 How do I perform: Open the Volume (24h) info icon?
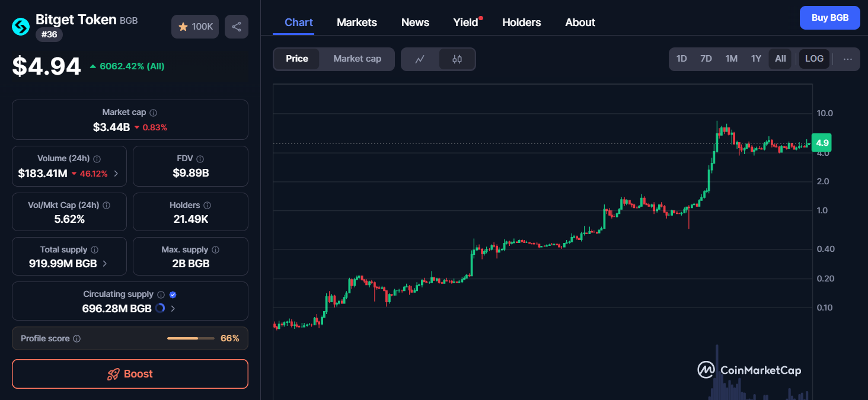[97, 159]
